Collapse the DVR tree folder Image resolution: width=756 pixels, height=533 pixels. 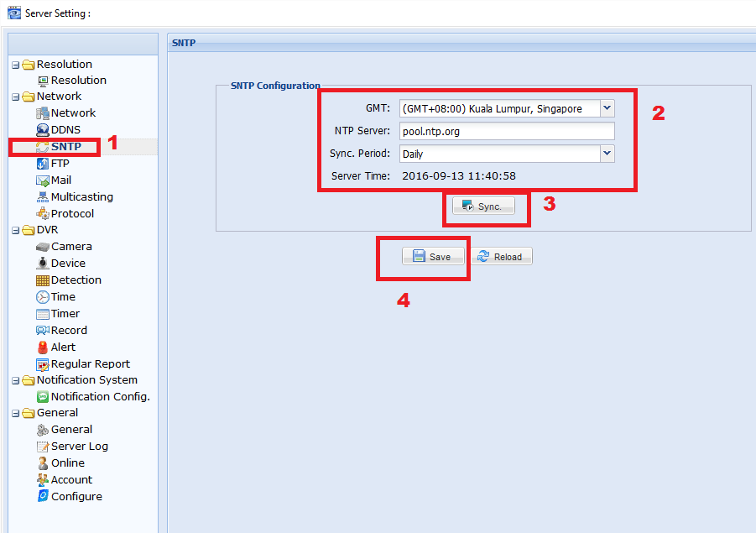[15, 230]
